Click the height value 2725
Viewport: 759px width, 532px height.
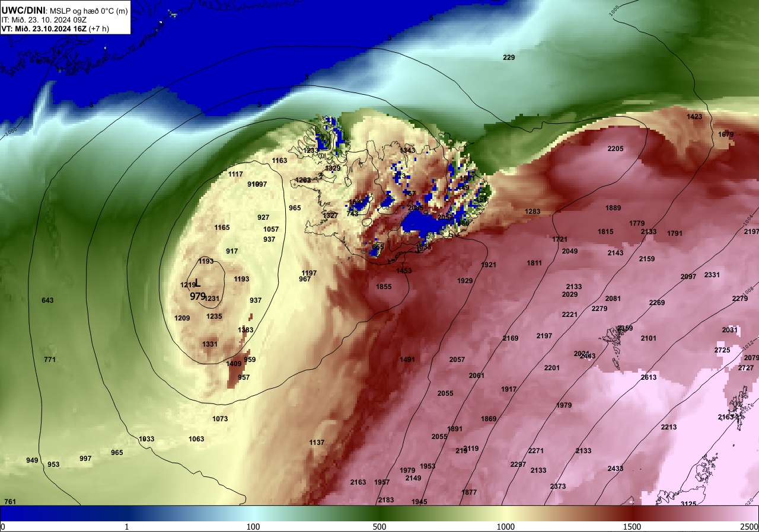click(x=722, y=351)
